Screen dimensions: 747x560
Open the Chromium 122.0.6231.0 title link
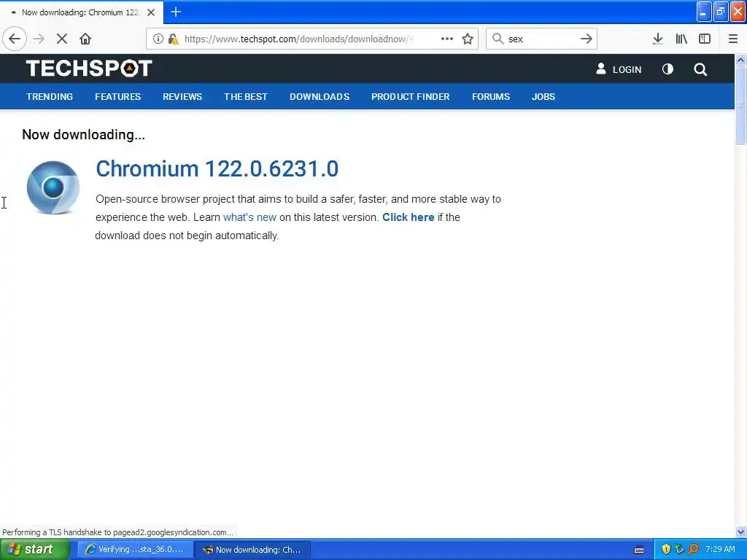pos(217,168)
